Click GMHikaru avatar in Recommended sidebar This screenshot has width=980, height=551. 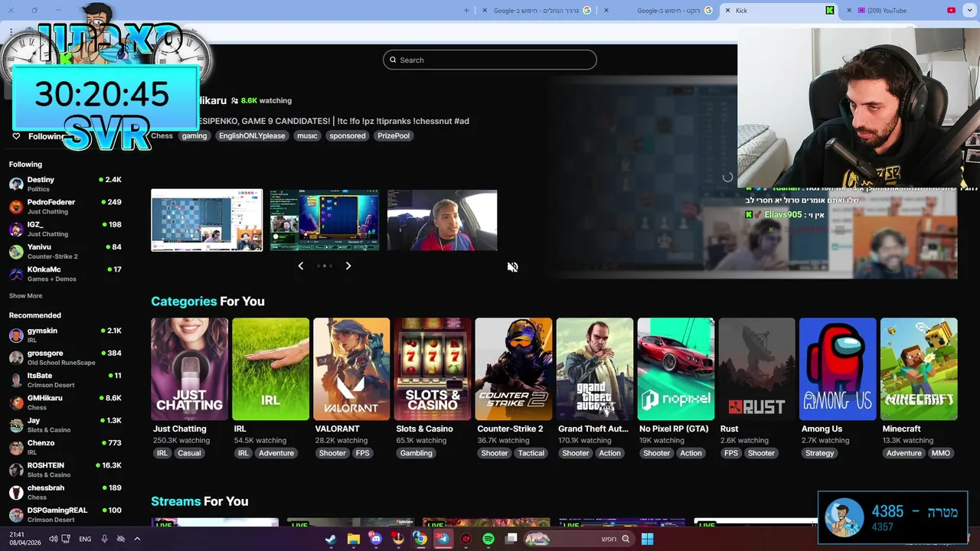(16, 403)
